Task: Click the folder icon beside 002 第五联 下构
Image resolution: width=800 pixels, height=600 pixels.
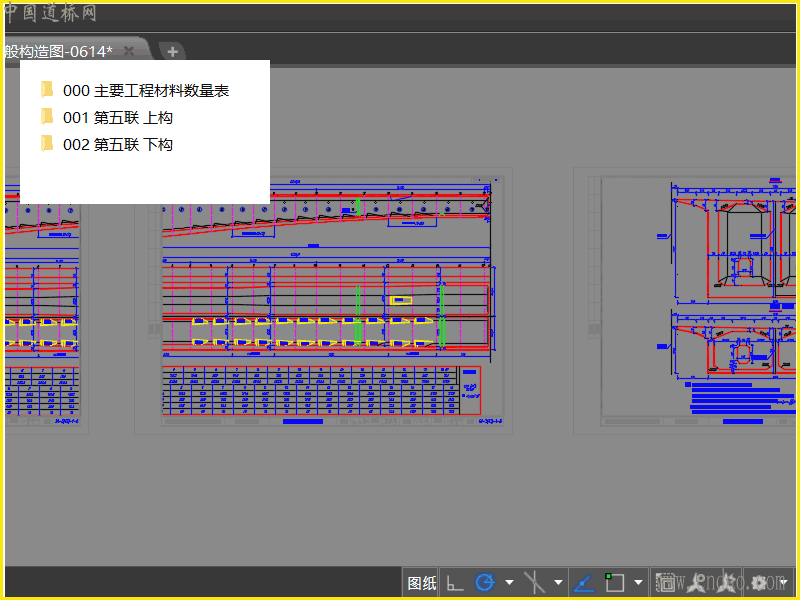Action: 47,144
